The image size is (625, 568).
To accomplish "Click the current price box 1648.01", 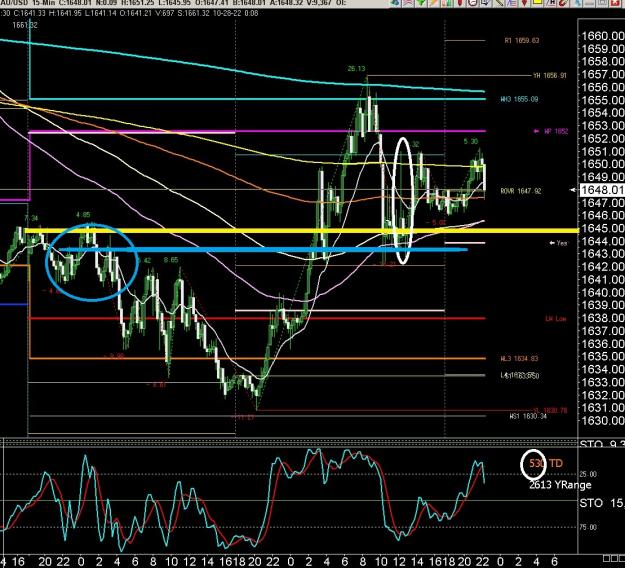I will (601, 190).
